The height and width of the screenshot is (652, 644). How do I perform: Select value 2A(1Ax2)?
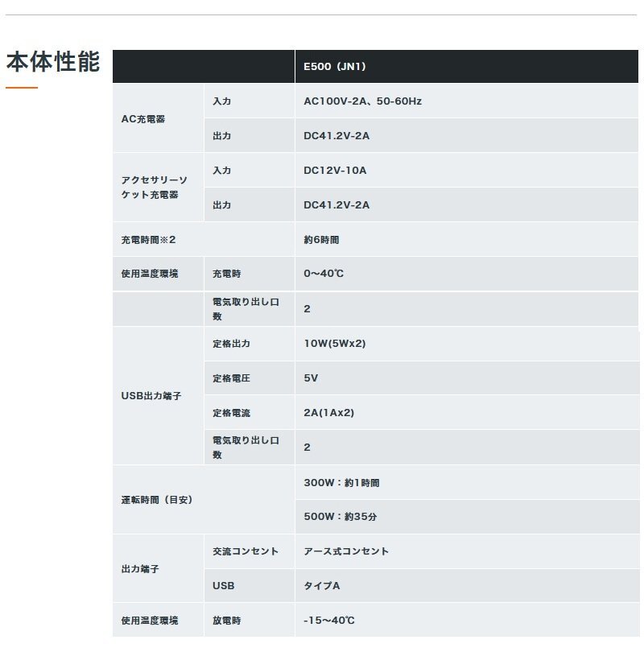pos(329,413)
